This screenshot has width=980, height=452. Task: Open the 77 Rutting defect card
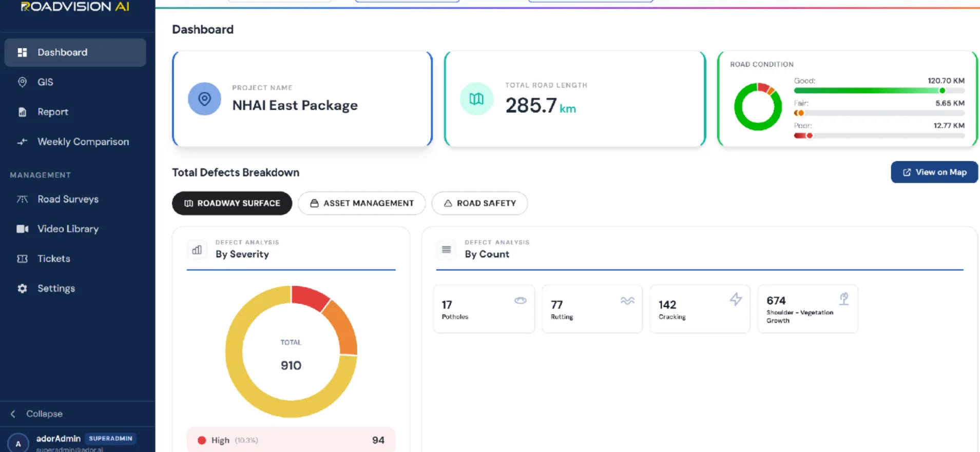tap(592, 309)
